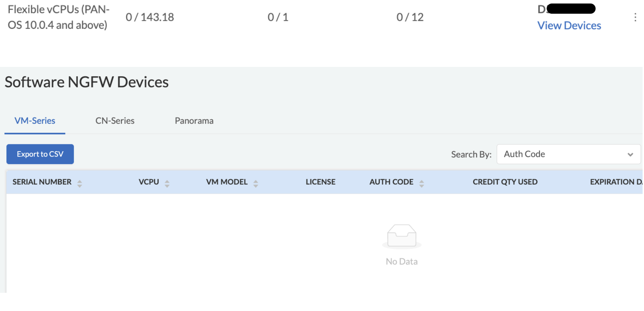Click the 0 / 12 value
644x311 pixels.
point(410,17)
